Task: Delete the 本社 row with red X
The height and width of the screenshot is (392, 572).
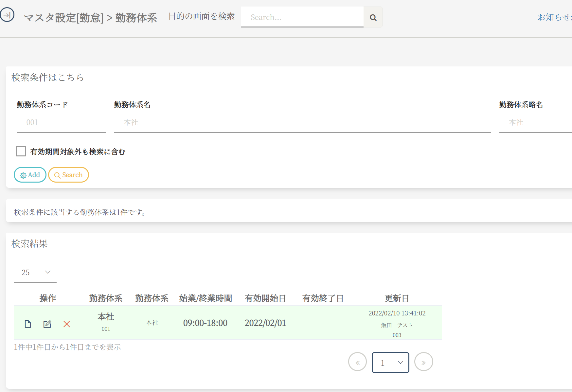Action: point(67,324)
